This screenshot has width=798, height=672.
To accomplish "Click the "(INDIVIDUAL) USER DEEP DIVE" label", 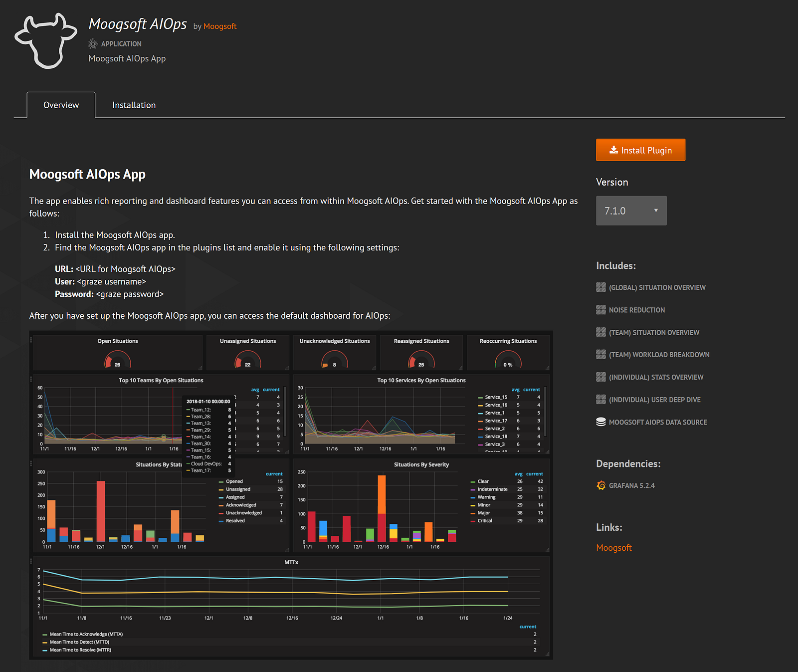I will pos(654,400).
